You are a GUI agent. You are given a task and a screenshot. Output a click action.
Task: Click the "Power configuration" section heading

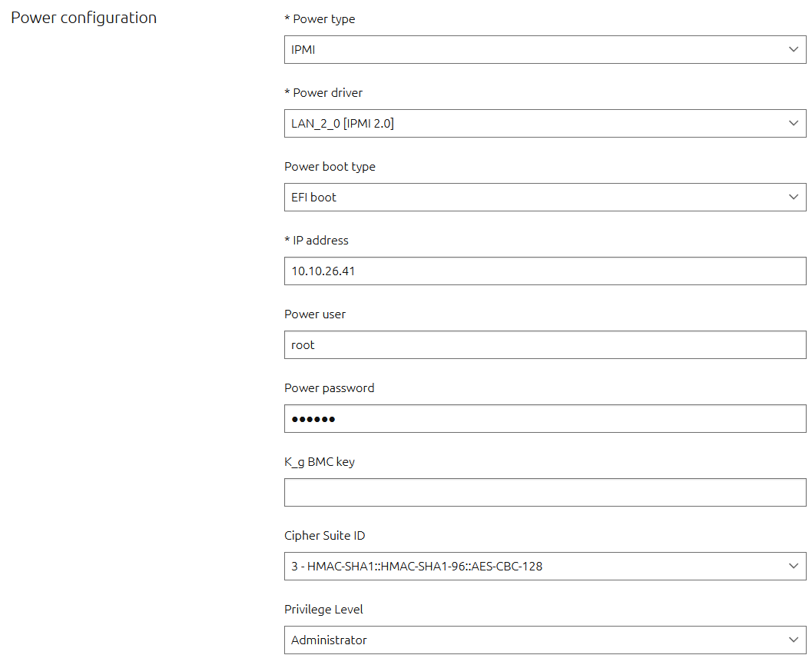point(84,18)
